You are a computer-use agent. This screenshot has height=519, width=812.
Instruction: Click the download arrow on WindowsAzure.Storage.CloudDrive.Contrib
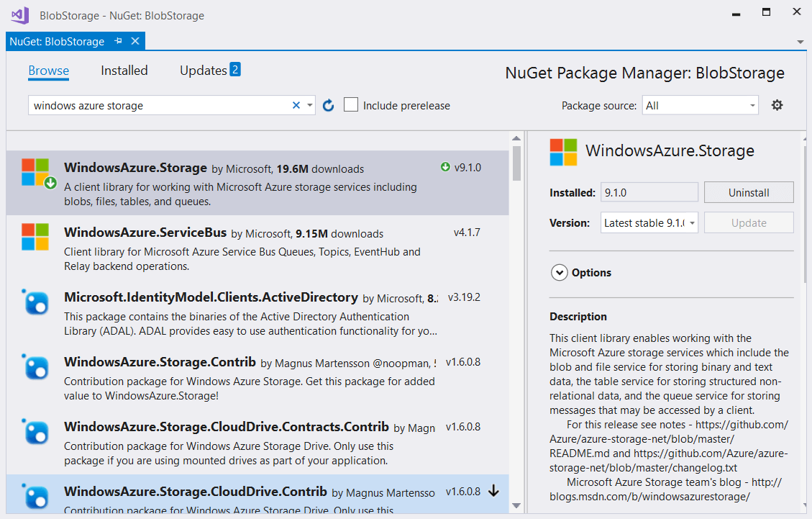(x=493, y=490)
